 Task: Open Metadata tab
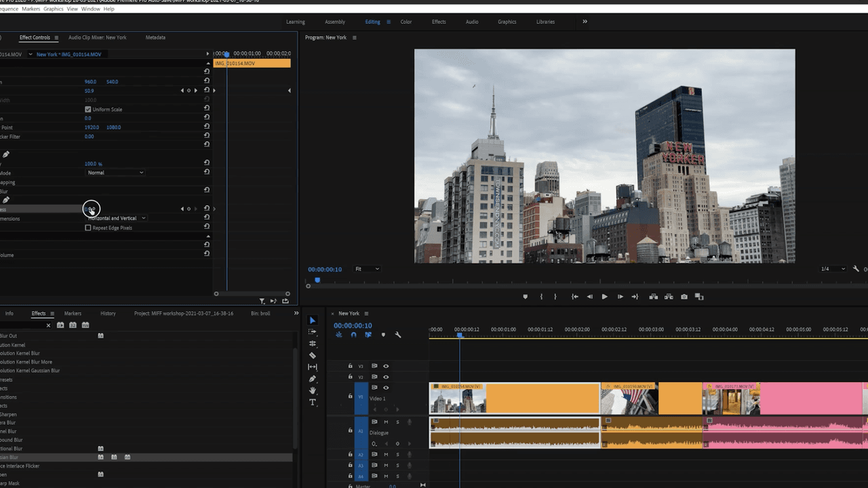(x=155, y=37)
